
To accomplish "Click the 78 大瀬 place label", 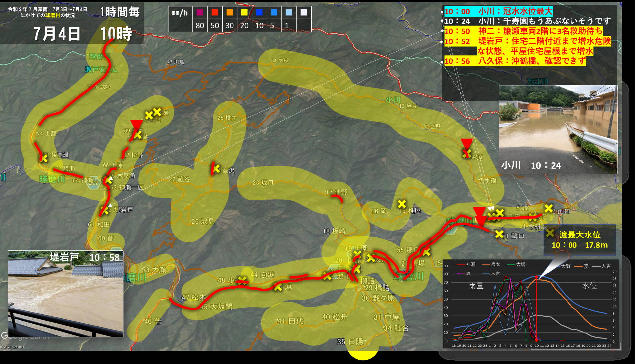I will [154, 270].
